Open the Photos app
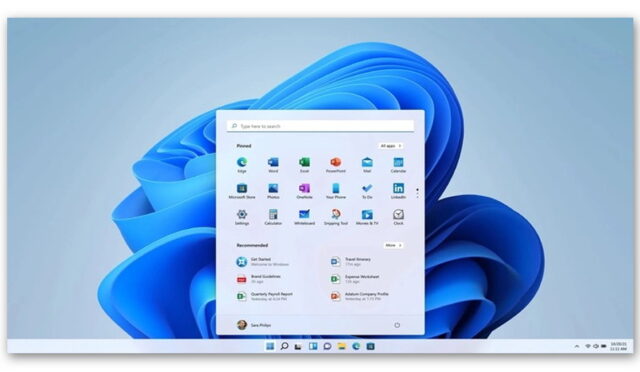This screenshot has height=372, width=640. (273, 191)
